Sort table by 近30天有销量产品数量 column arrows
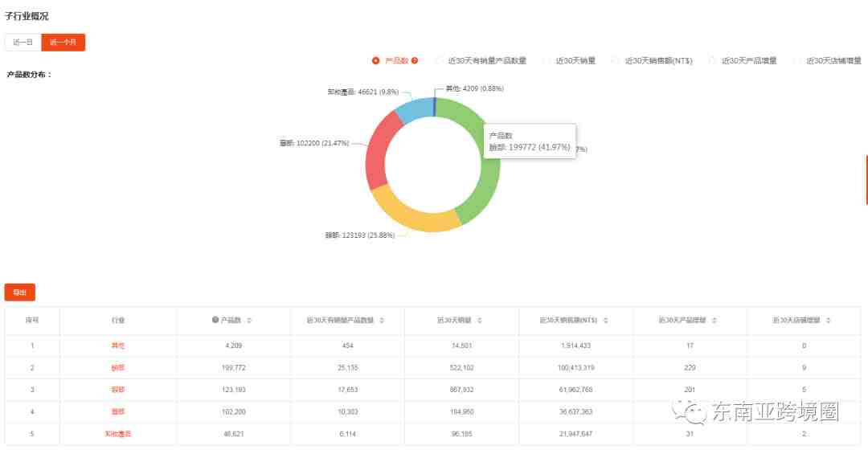The width and height of the screenshot is (868, 450). 381,320
